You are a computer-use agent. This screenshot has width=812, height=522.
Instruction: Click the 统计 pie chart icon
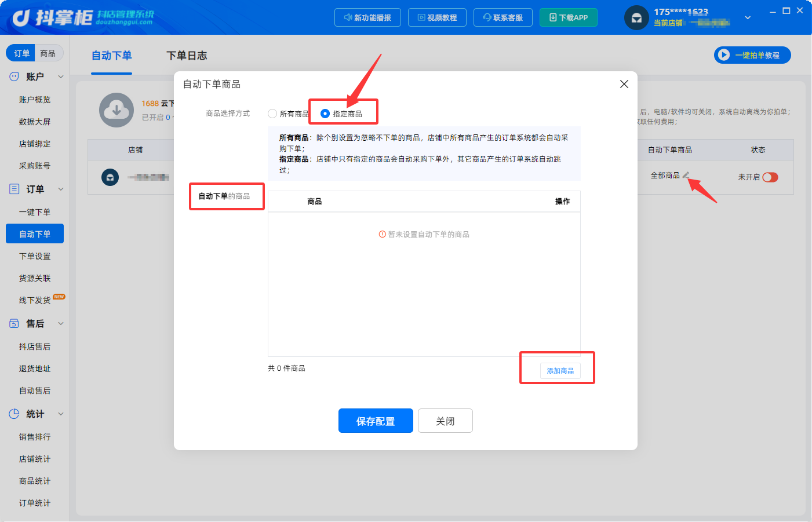pos(14,414)
